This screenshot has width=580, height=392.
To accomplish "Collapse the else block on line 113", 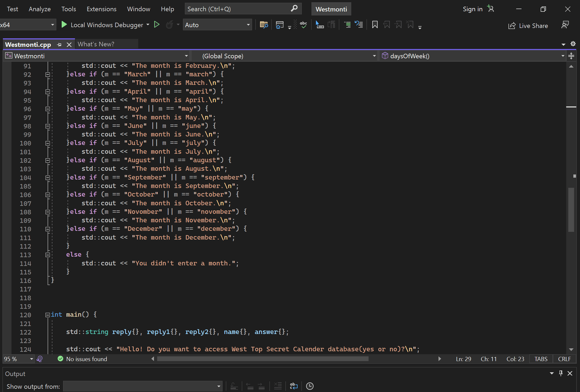I will 48,255.
